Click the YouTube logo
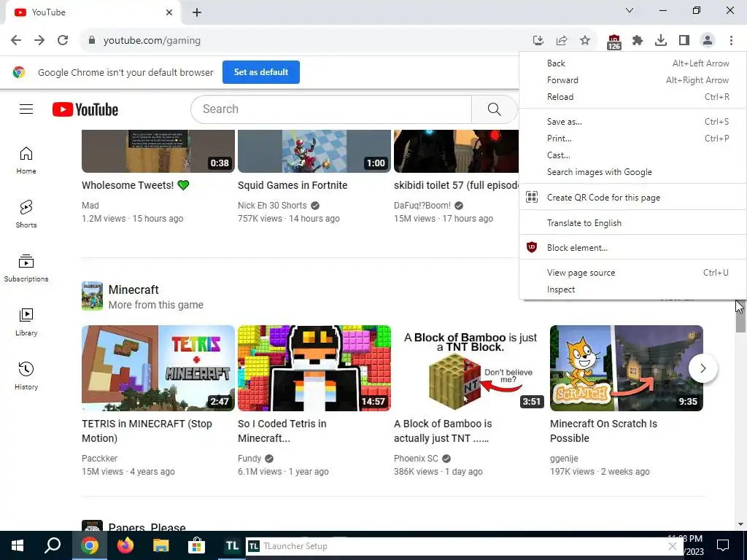Viewport: 747px width, 560px height. (85, 109)
